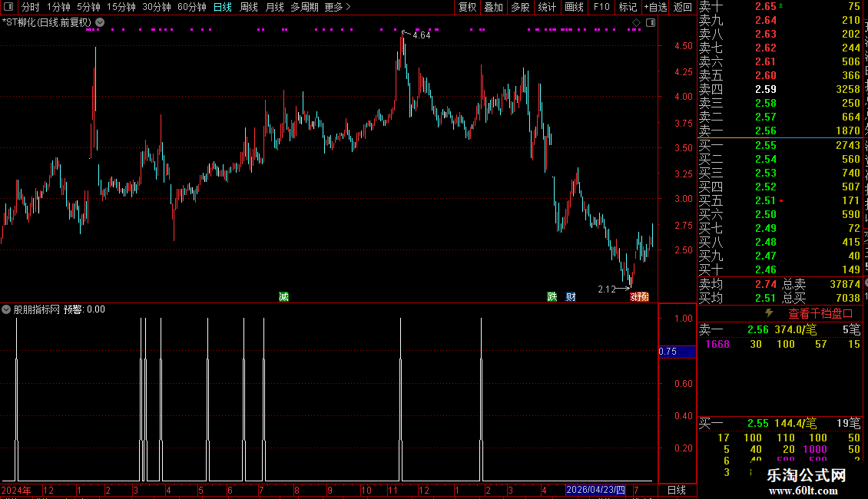This screenshot has width=868, height=499.
Task: Select 买十 price 2.46 row
Action: (780, 269)
